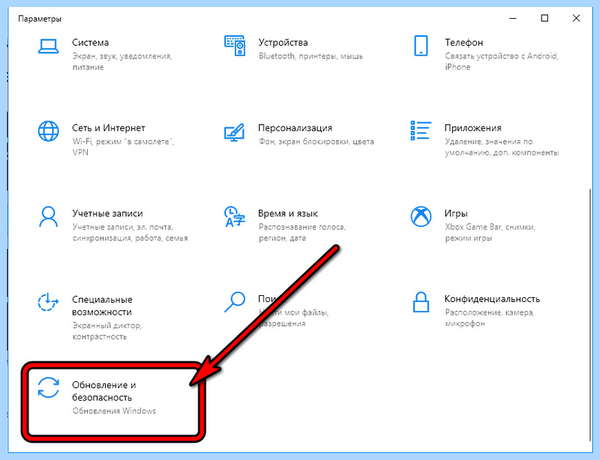Screen dimensions: 600x460
Task: Click text 'Обновления Windows'
Action: coord(114,411)
